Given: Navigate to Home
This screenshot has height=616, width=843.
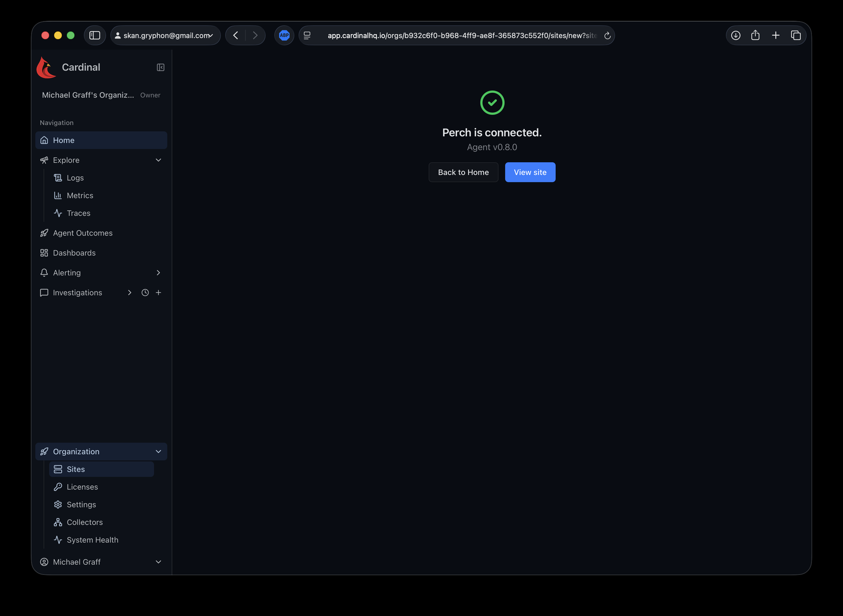Looking at the screenshot, I should pos(101,140).
